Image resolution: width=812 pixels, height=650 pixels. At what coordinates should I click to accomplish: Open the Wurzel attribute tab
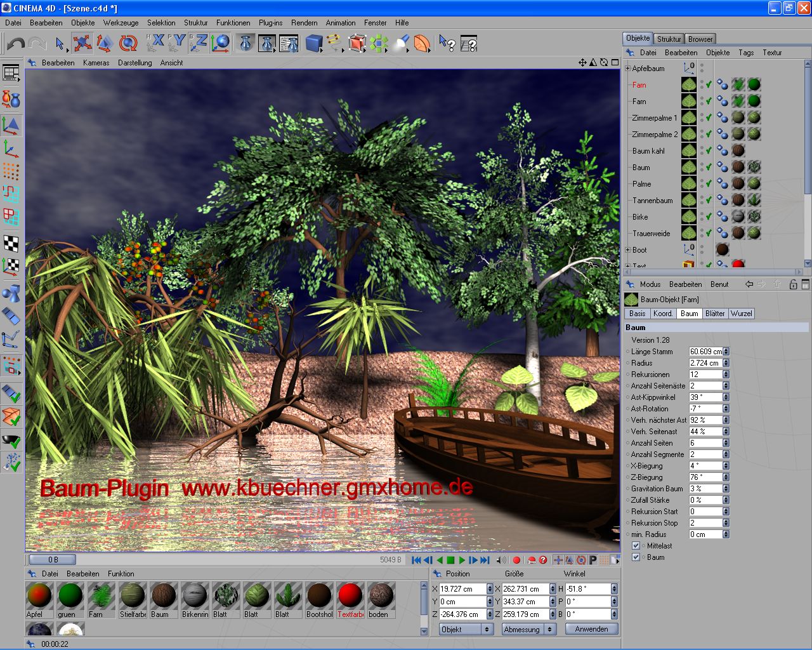coord(741,313)
